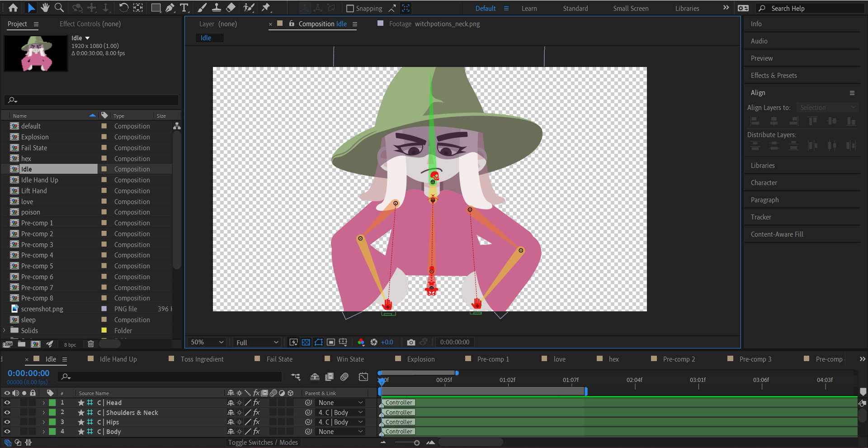This screenshot has width=868, height=448.
Task: Click the green label swatch of C | Hips
Action: click(52, 422)
